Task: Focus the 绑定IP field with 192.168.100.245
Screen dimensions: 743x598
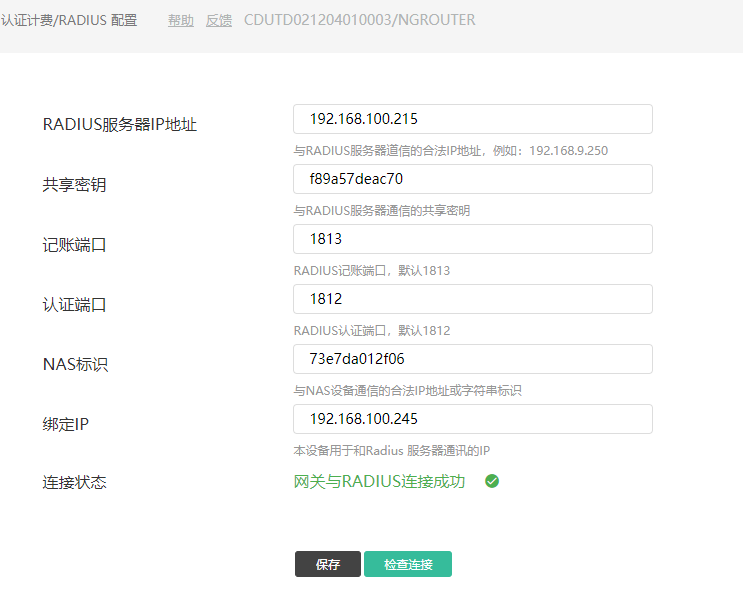Action: click(472, 419)
